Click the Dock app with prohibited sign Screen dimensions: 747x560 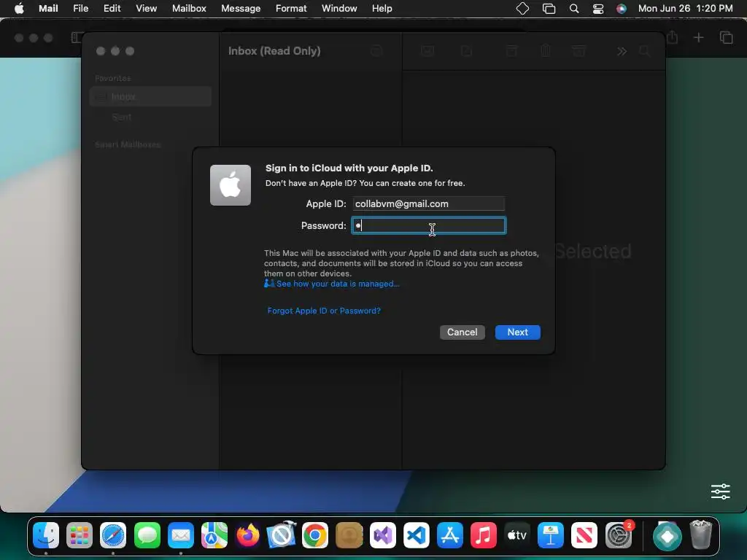point(281,535)
